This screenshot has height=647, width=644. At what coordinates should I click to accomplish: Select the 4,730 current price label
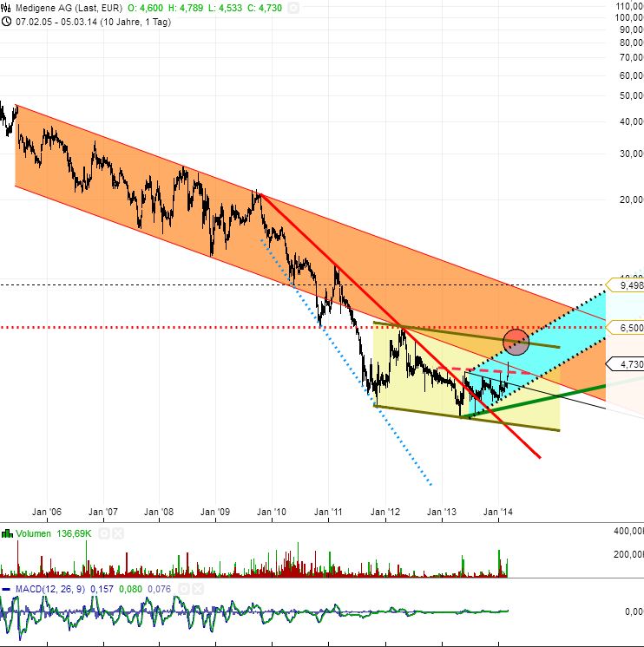pyautogui.click(x=627, y=364)
